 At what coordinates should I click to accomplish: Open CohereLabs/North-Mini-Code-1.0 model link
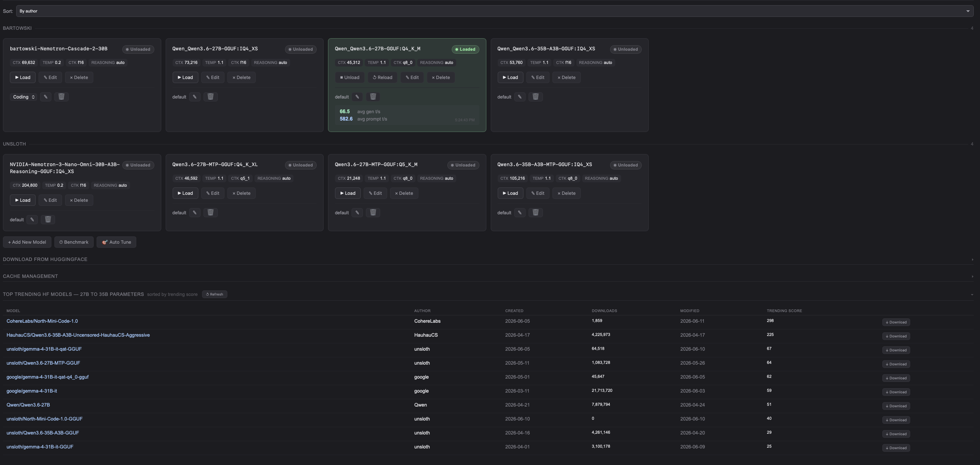tap(42, 321)
